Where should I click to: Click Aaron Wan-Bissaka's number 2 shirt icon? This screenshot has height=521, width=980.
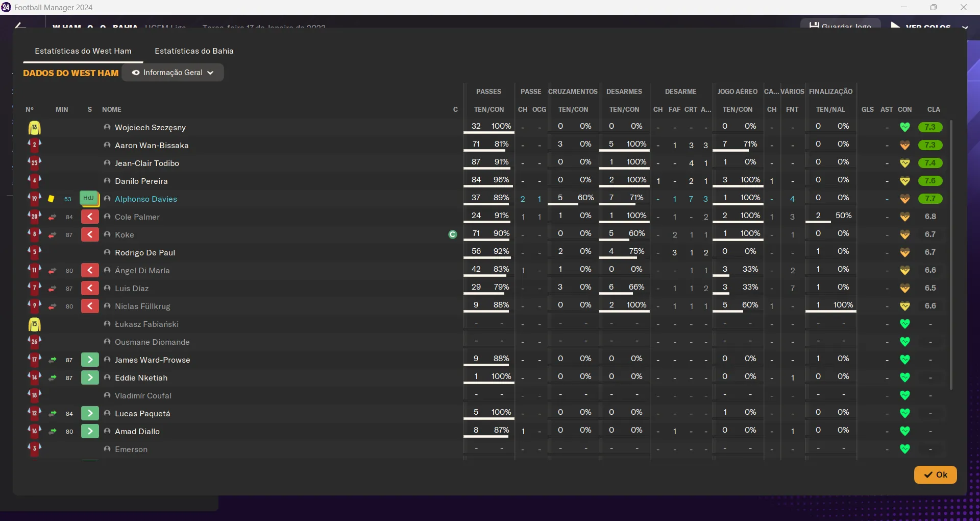pos(34,145)
